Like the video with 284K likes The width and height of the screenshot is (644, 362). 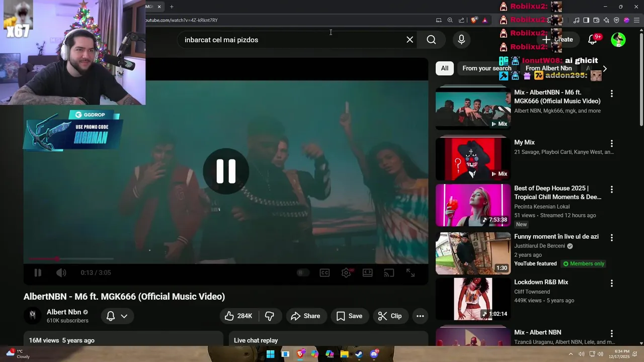tap(239, 316)
